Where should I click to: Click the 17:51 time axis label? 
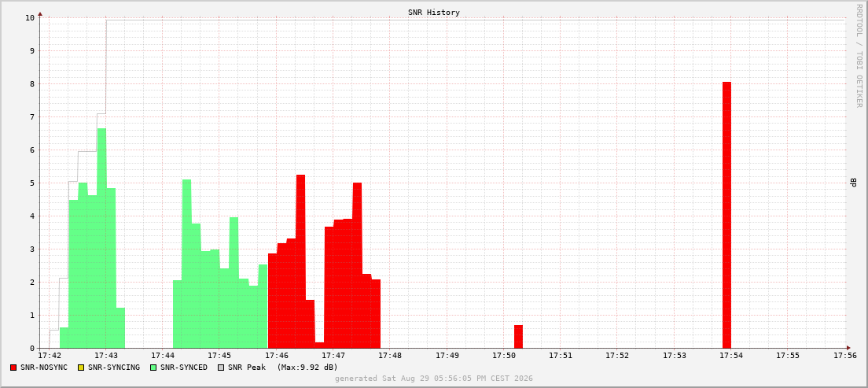coord(561,355)
